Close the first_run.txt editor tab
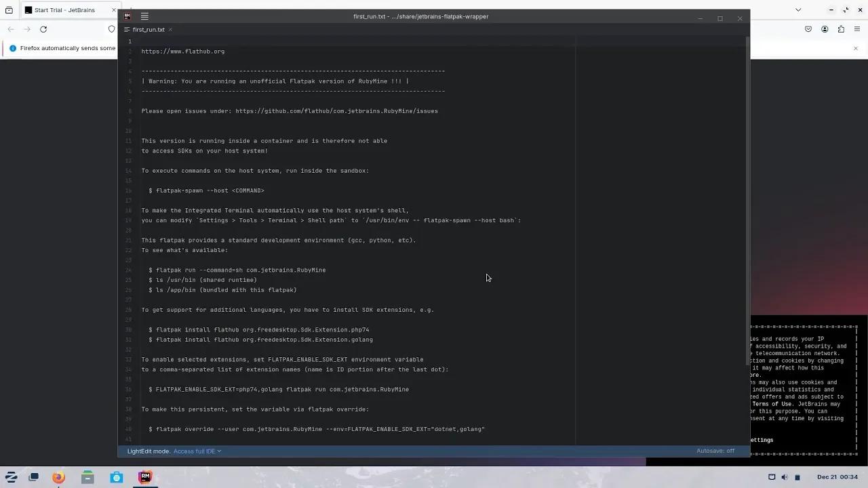Screen dimensions: 868x488 [x=170, y=30]
